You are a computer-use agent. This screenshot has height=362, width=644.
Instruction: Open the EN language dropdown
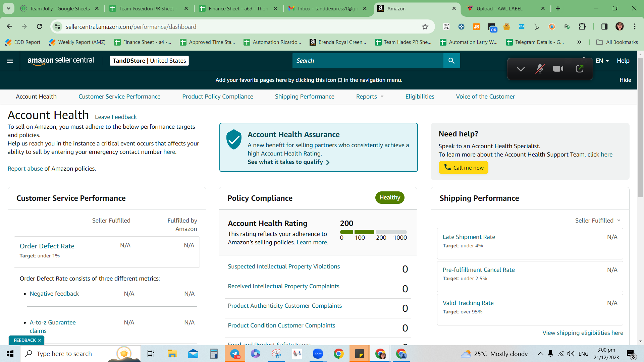pyautogui.click(x=602, y=61)
